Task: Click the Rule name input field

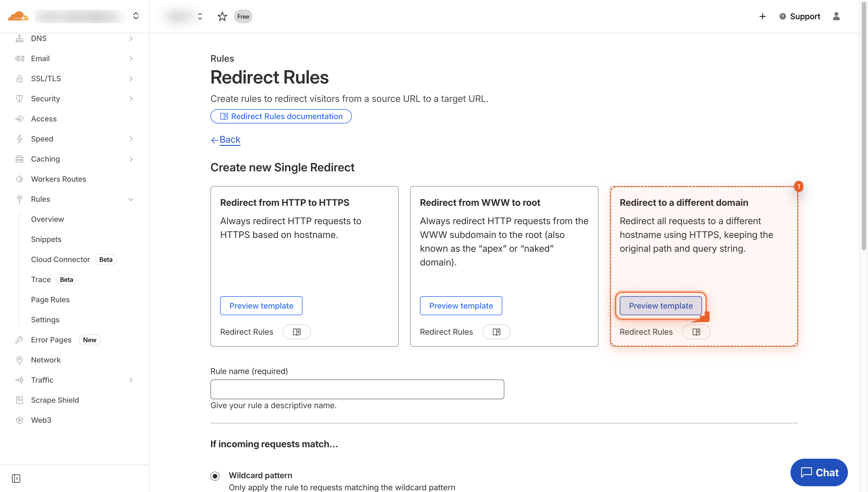Action: [x=357, y=389]
